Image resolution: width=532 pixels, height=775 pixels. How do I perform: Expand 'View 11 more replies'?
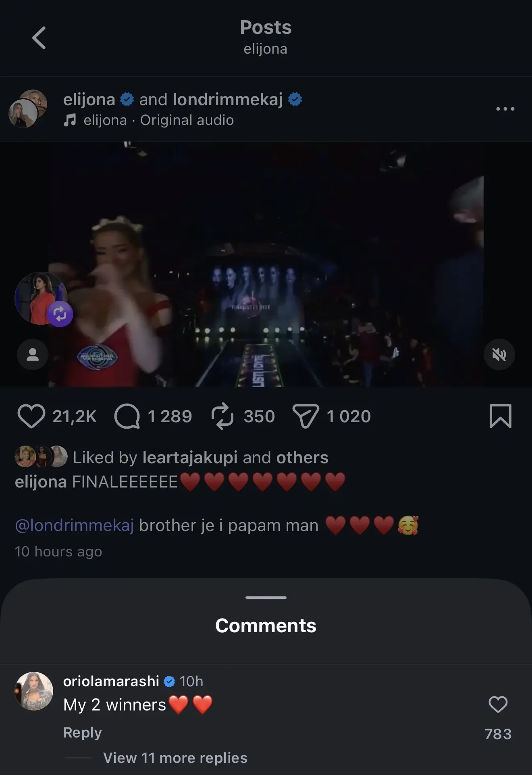(175, 758)
